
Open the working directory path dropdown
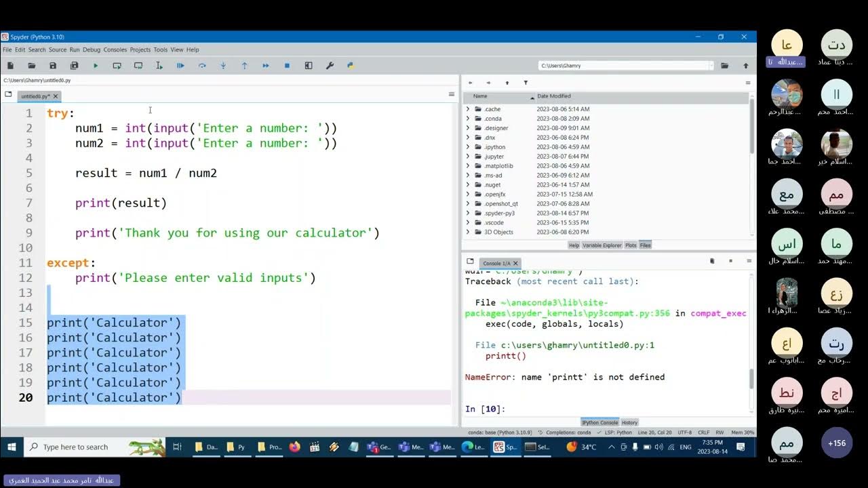[x=711, y=66]
